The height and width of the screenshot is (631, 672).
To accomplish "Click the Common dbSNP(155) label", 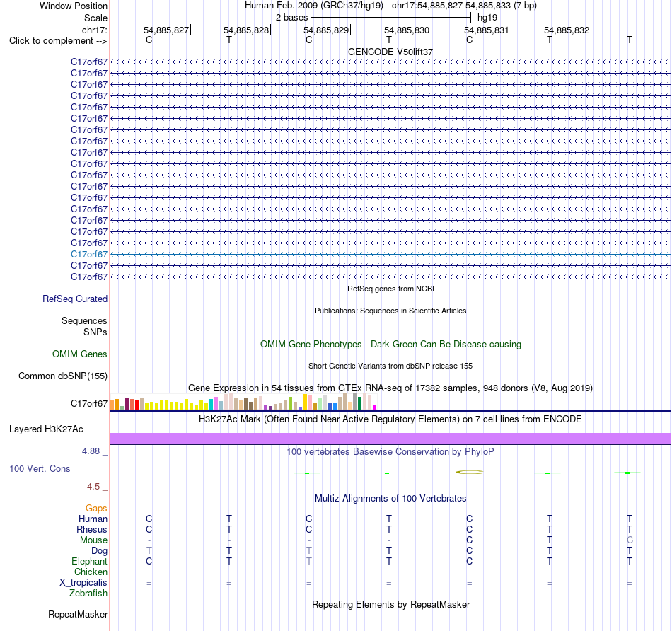I will coord(62,376).
